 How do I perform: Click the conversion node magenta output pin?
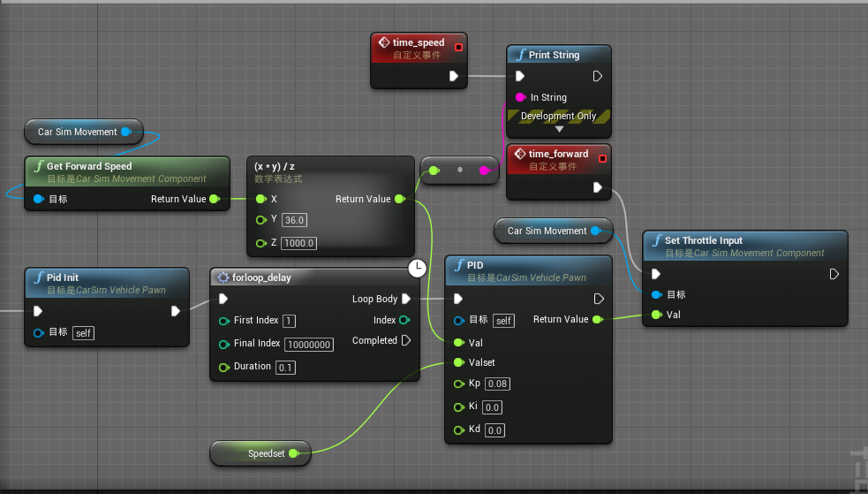(484, 171)
